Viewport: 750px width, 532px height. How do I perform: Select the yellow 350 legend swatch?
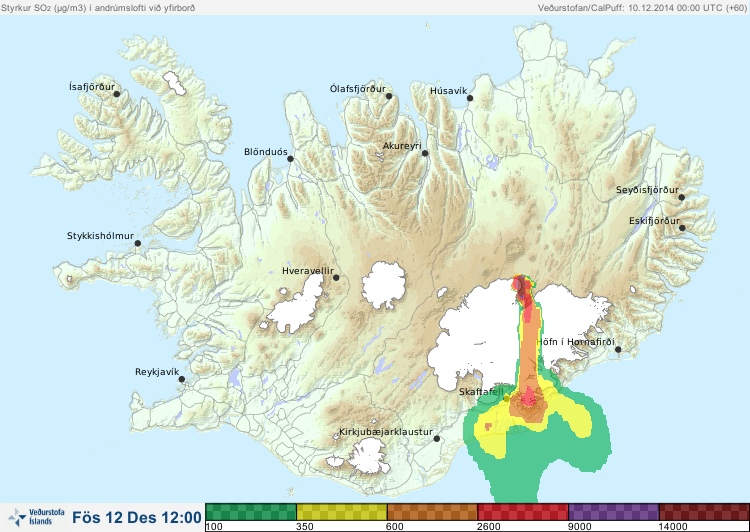[342, 512]
